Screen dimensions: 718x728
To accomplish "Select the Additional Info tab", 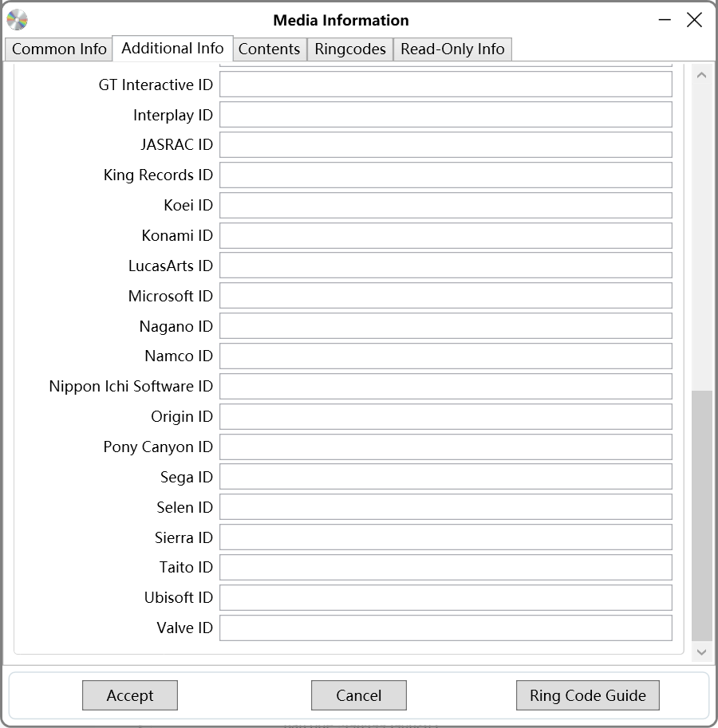I will pos(172,49).
